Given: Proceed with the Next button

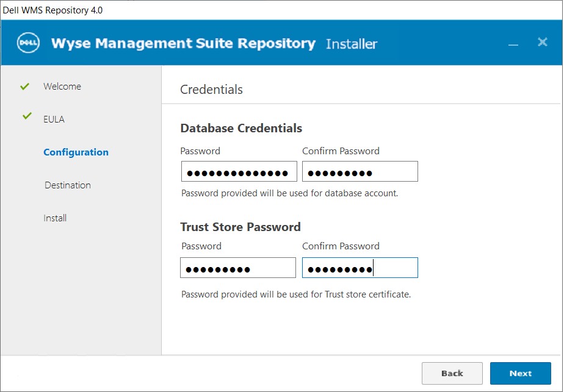Looking at the screenshot, I should (520, 373).
